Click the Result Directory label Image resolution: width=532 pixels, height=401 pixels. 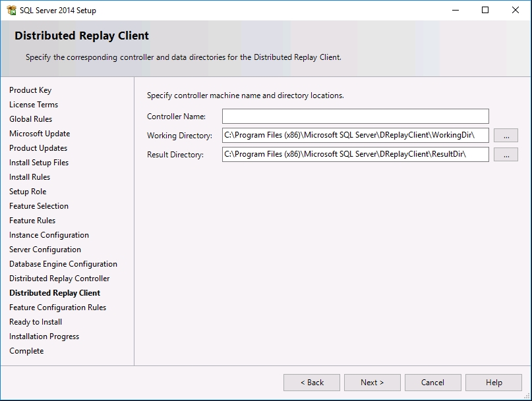coord(175,155)
